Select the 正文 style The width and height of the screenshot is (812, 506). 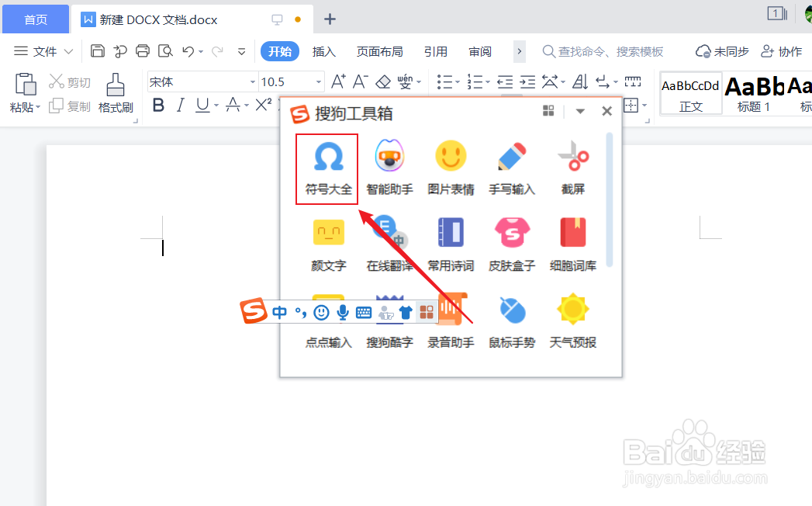tap(691, 95)
